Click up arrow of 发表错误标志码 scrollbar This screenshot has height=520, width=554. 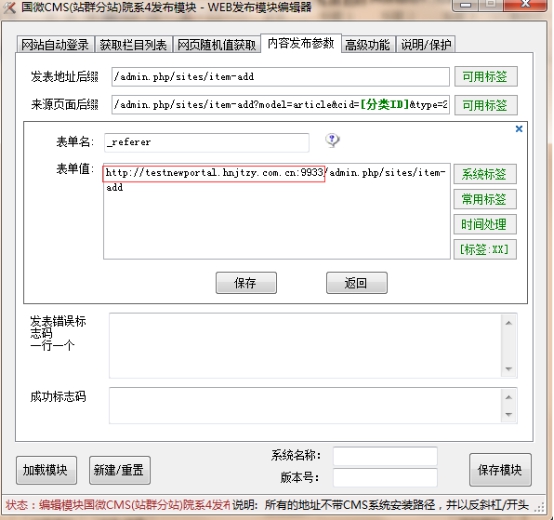click(509, 323)
